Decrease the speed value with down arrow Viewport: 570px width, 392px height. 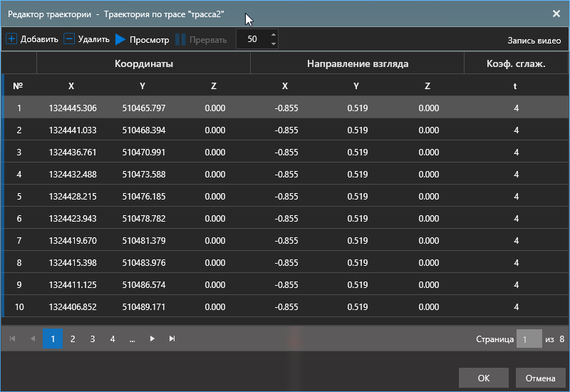coord(274,44)
